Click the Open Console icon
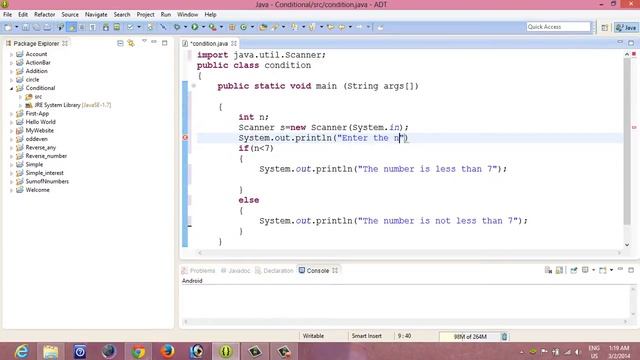 coord(603,270)
